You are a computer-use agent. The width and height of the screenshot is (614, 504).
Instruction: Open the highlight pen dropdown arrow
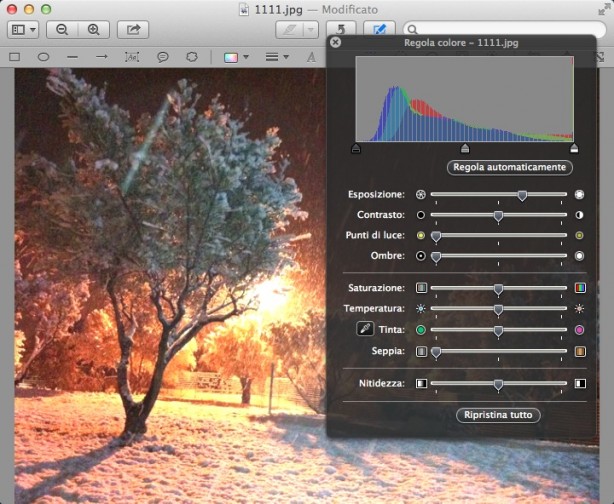click(310, 30)
